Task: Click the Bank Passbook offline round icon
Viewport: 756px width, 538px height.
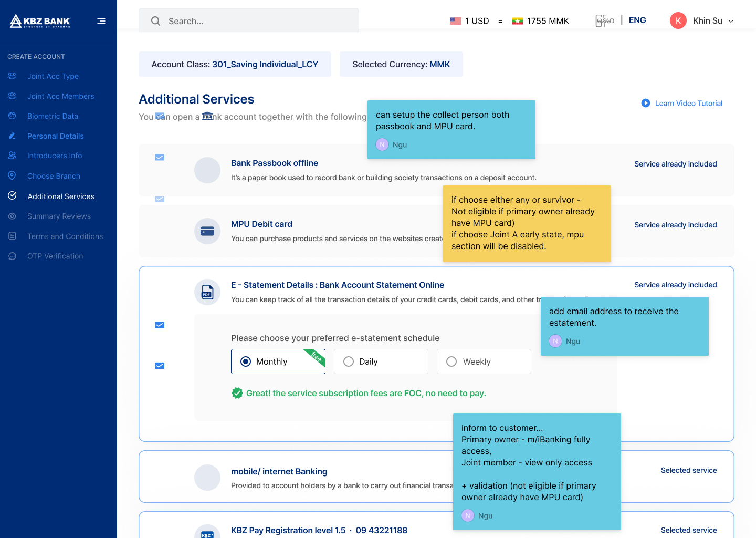Action: 207,170
